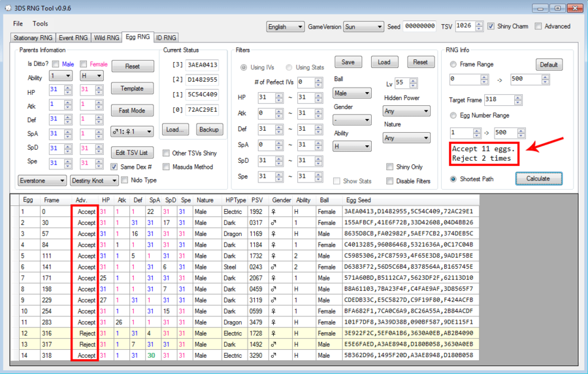Open female parent Ability H dropdown
588x374 pixels.
pyautogui.click(x=92, y=76)
